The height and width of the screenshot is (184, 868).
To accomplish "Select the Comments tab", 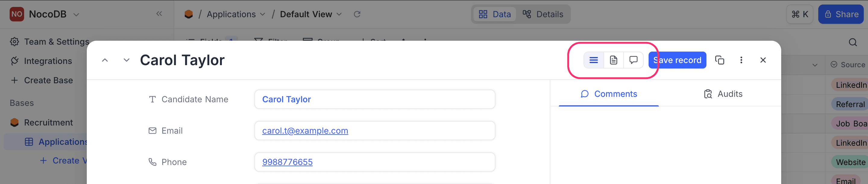I will click(x=609, y=94).
